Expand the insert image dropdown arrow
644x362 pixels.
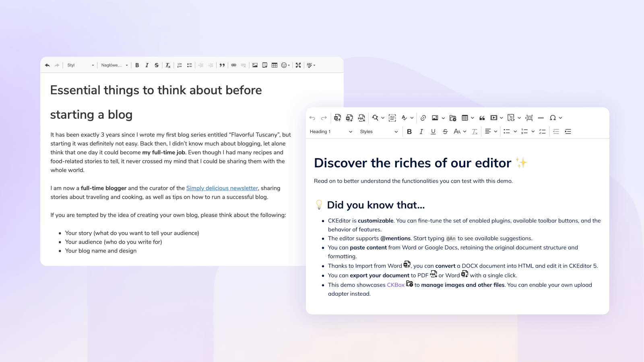point(443,118)
